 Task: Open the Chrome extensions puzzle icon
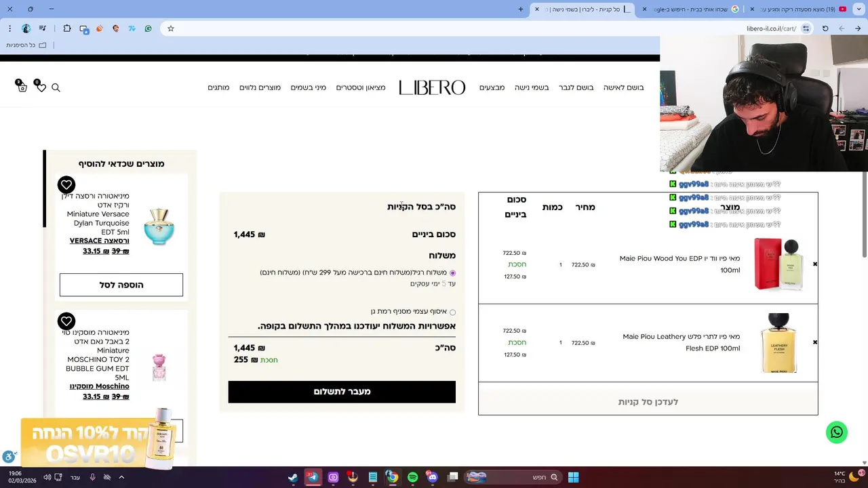tap(67, 28)
